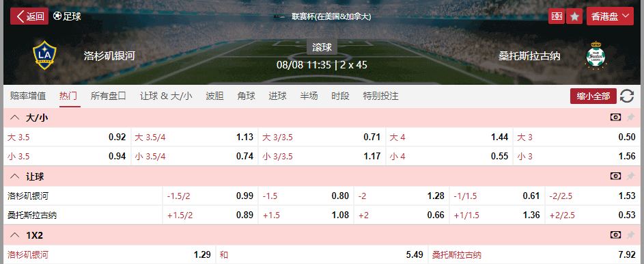Viewport: 644px width, 264px height.
Task: Select 小 3.5 odds 0.94
Action: tap(66, 156)
